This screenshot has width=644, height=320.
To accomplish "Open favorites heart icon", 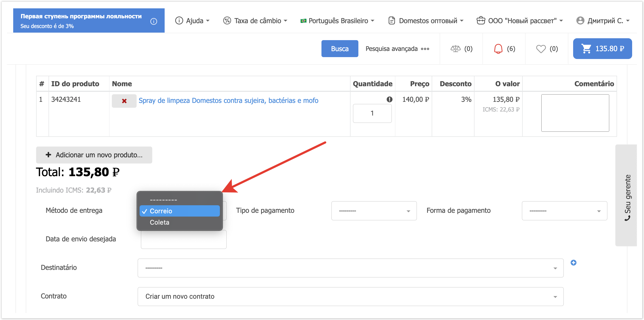I will coord(541,49).
